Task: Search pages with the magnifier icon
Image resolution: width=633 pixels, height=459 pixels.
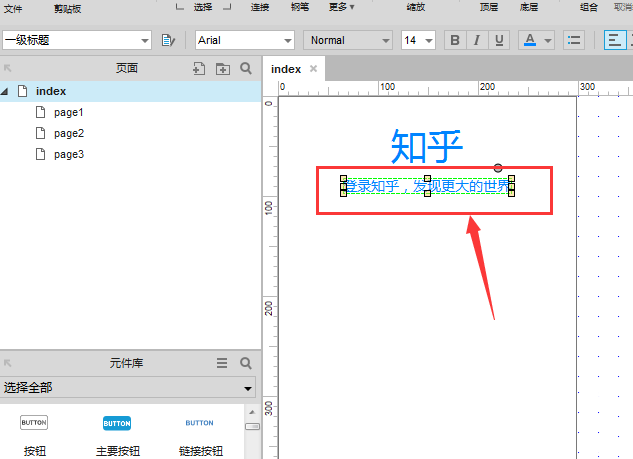Action: click(246, 68)
